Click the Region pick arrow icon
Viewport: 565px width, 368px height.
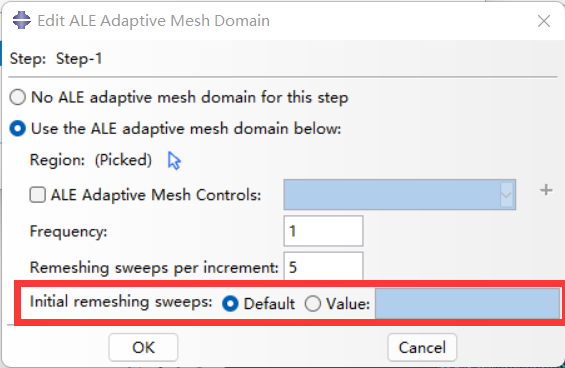click(x=174, y=160)
